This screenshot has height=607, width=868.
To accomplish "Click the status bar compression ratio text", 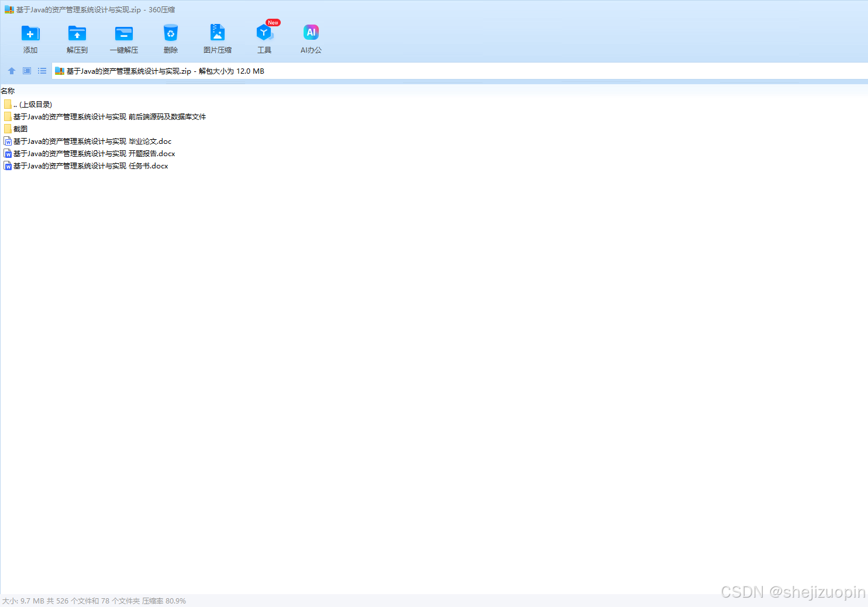I will pos(164,601).
